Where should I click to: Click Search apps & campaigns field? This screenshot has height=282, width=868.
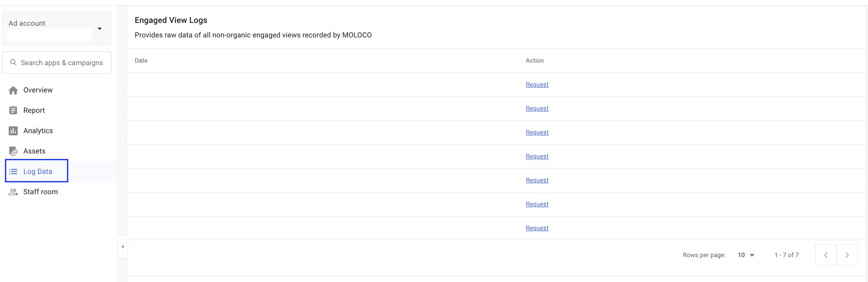pos(62,63)
